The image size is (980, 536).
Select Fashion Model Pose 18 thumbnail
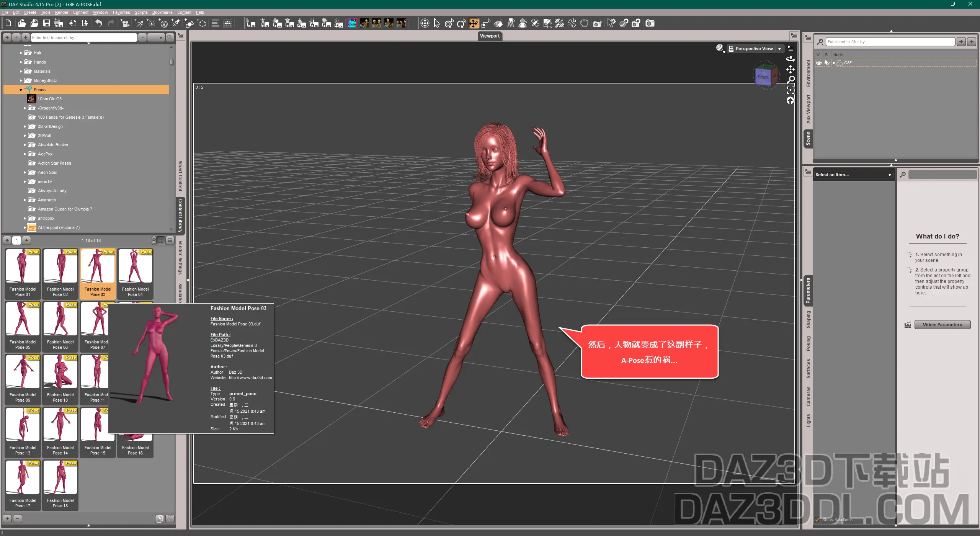point(60,485)
